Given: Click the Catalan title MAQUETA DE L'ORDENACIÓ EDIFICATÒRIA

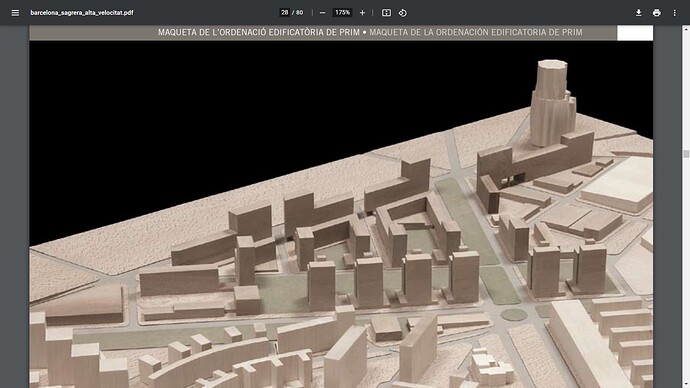Looking at the screenshot, I should coord(259,32).
